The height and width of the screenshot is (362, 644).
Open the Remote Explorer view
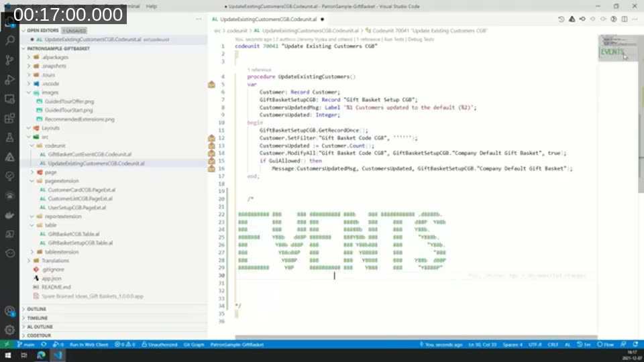(x=9, y=99)
